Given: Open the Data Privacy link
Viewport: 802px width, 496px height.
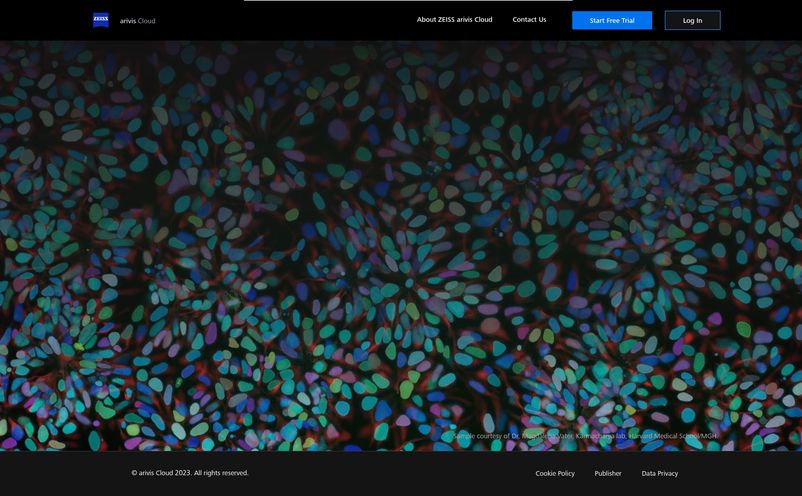Looking at the screenshot, I should point(660,474).
